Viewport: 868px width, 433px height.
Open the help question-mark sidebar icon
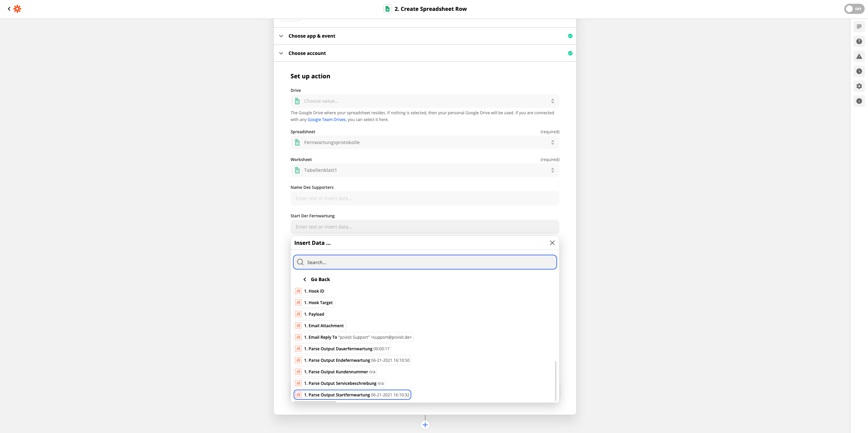[859, 41]
